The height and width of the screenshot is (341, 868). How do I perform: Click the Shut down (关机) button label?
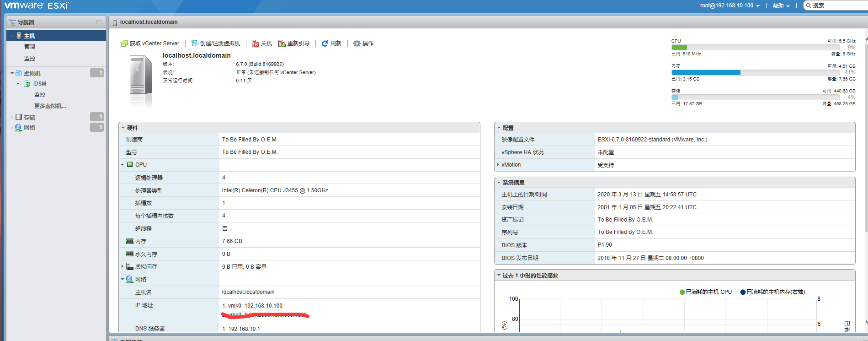coord(266,43)
